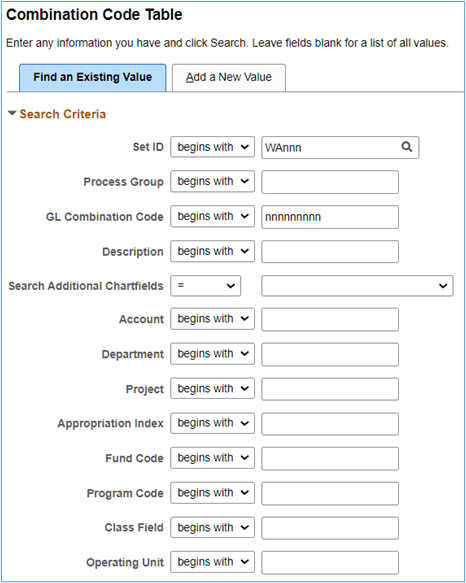Open GL Combination Code operator dropdown

(212, 216)
